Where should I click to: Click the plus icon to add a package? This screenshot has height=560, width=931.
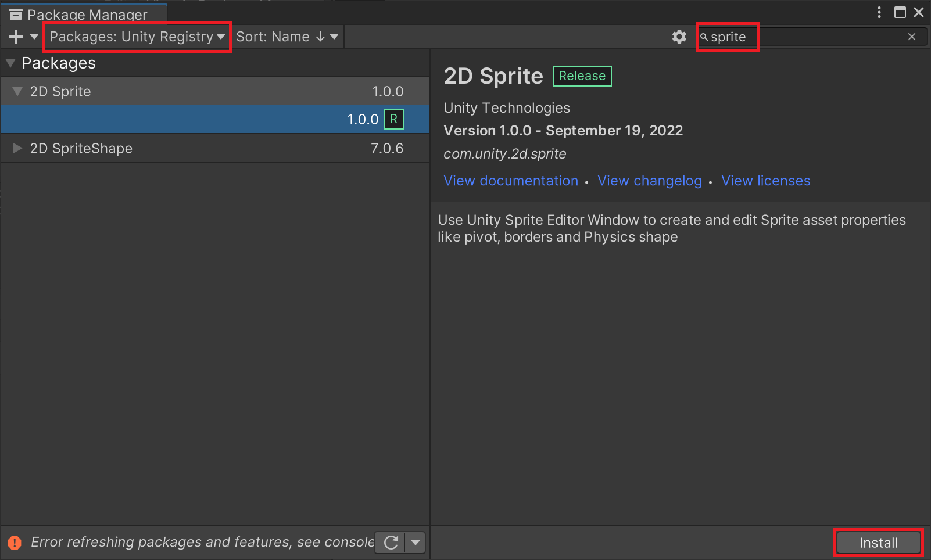coord(16,37)
